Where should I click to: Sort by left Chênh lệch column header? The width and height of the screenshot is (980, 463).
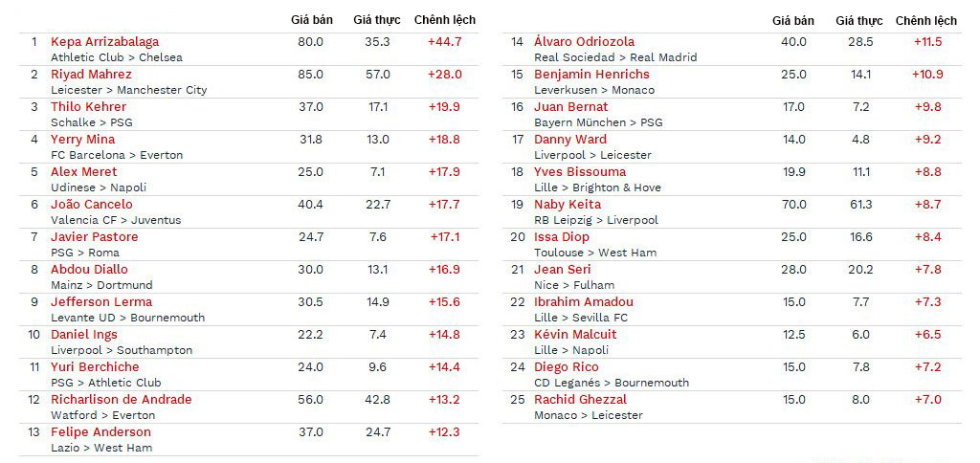(444, 20)
